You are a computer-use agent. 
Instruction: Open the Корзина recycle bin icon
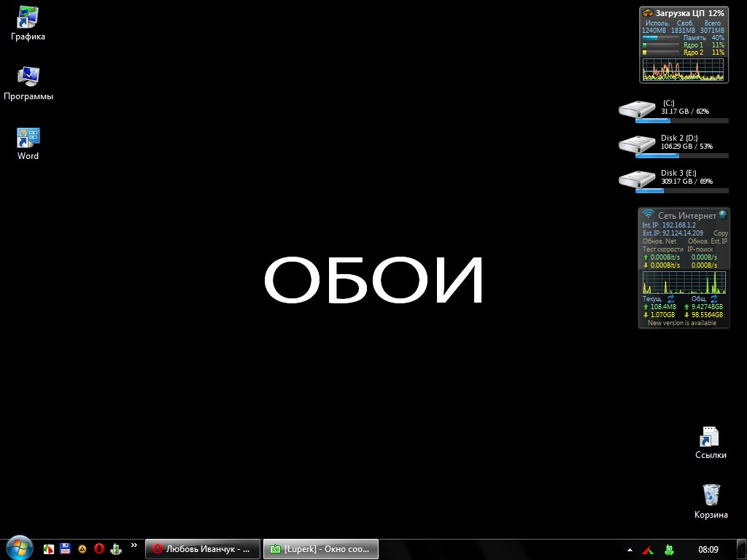coord(711,499)
